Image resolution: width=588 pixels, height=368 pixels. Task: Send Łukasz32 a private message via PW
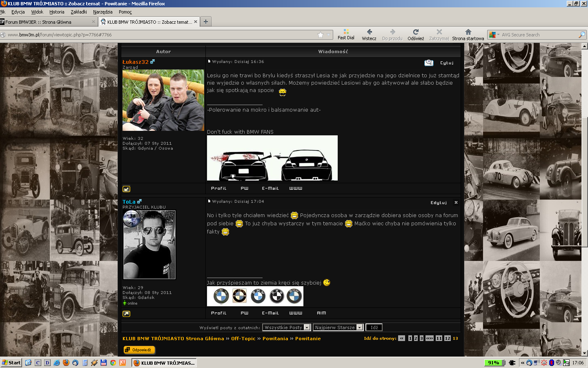[x=245, y=188]
